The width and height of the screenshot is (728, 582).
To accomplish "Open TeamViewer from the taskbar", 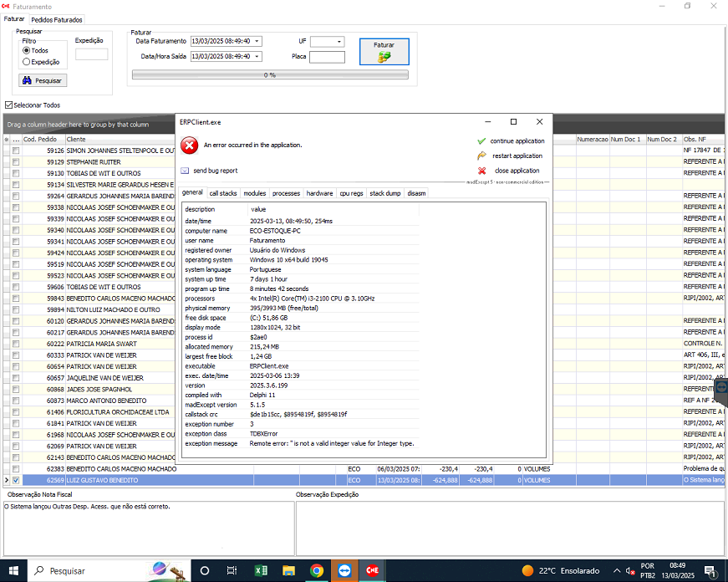I will [344, 570].
